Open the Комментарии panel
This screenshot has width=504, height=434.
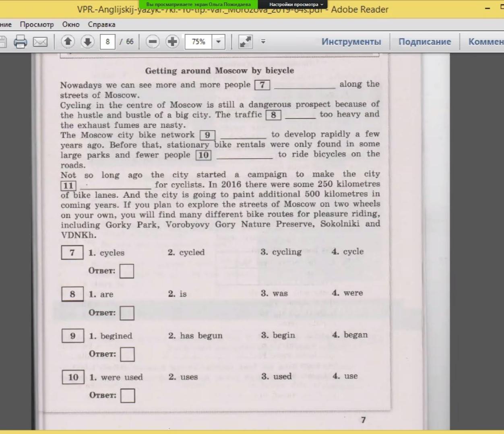click(486, 41)
